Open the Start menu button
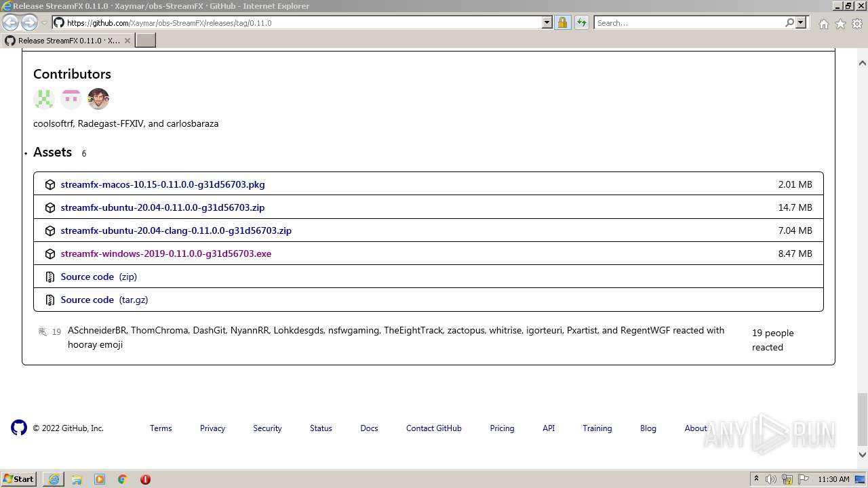The width and height of the screenshot is (868, 488). click(20, 479)
